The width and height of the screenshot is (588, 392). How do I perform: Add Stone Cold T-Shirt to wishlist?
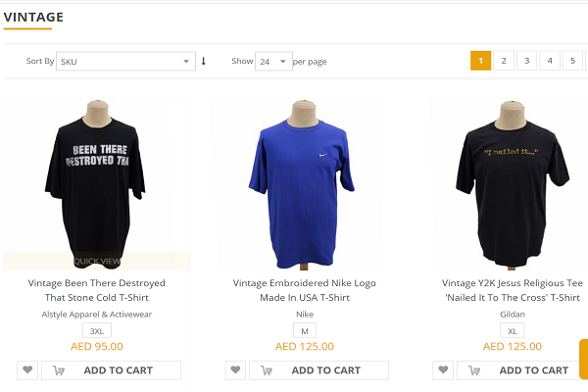coord(27,370)
